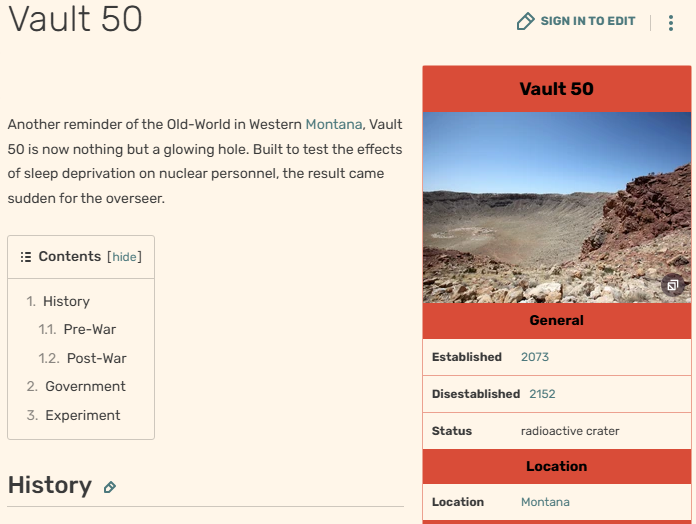Click the History section edit pencil icon
This screenshot has height=524, width=696.
coord(110,487)
